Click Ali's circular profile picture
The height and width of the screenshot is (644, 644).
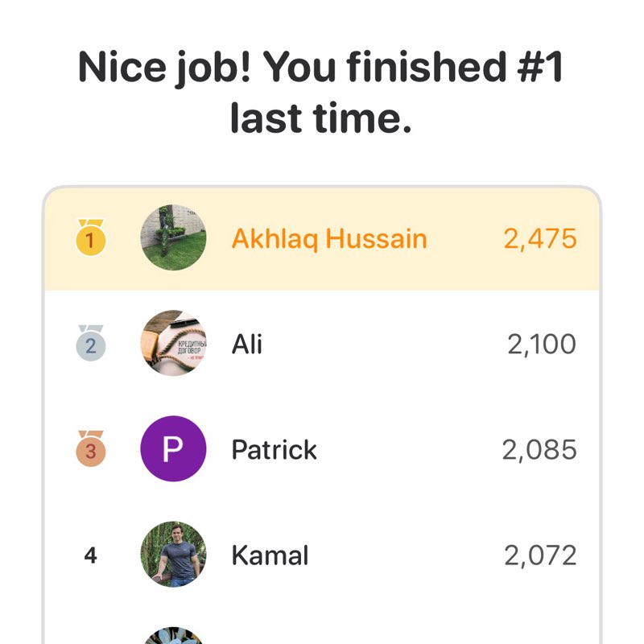point(173,344)
